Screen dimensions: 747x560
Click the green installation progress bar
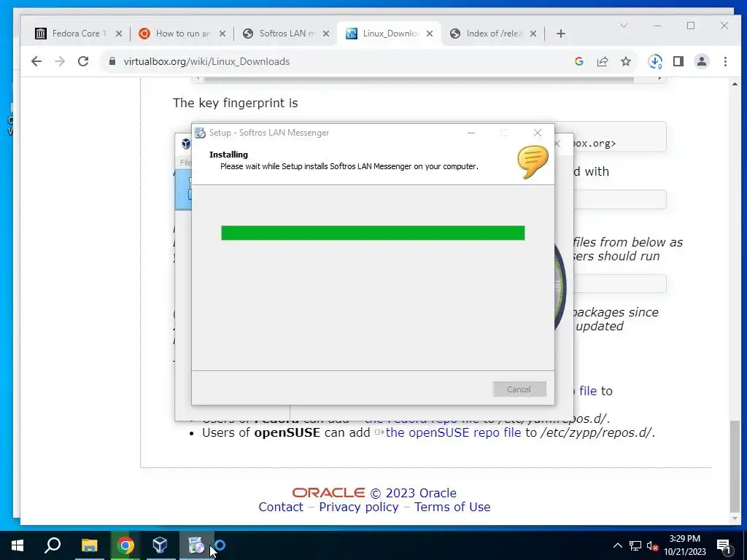pyautogui.click(x=373, y=233)
